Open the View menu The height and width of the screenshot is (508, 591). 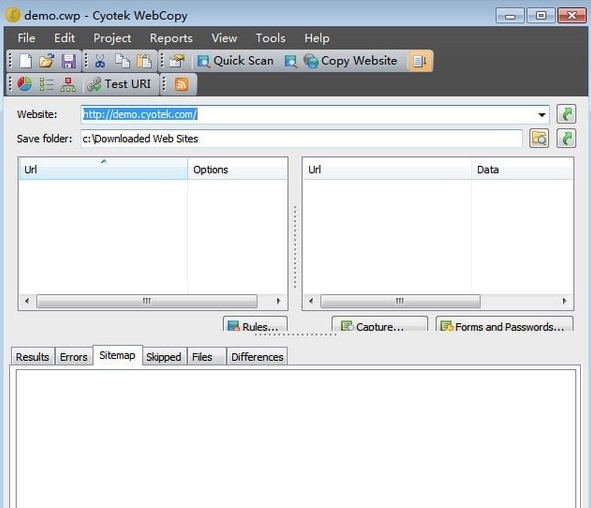(224, 38)
